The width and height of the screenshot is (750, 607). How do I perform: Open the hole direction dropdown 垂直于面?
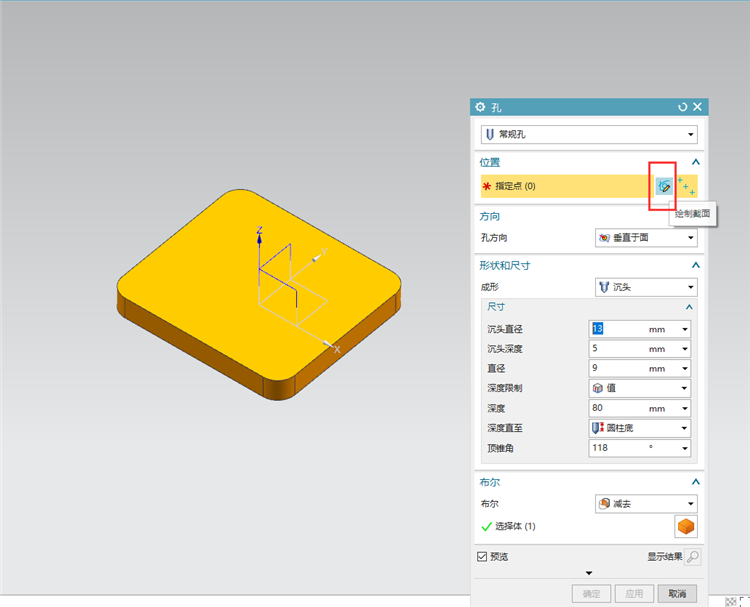(646, 238)
